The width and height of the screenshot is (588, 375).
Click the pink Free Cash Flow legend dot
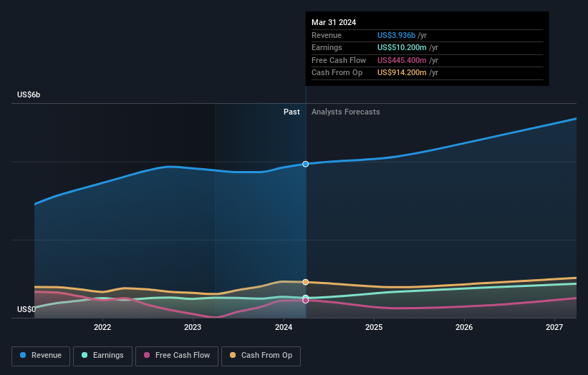click(x=147, y=355)
